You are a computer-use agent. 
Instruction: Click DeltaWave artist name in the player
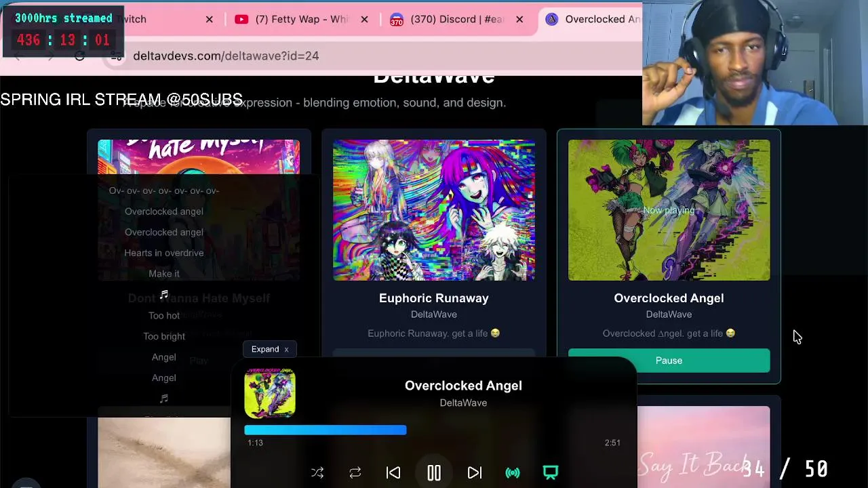[463, 403]
